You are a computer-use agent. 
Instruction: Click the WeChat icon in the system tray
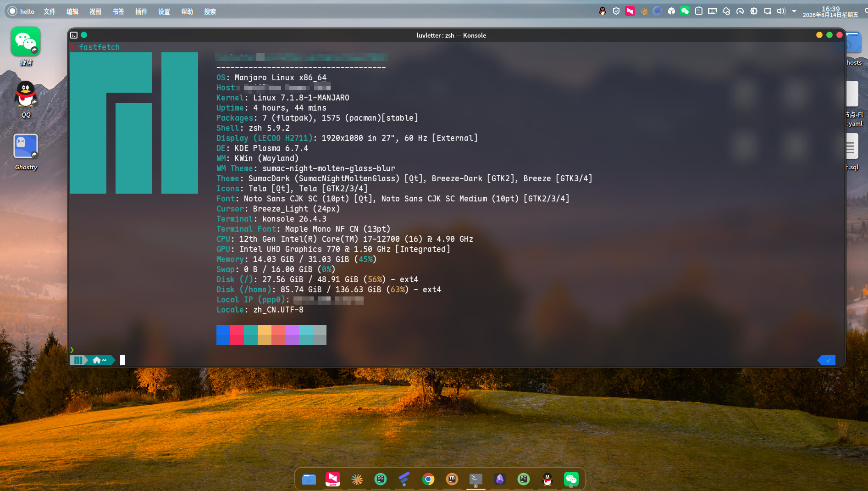(685, 11)
